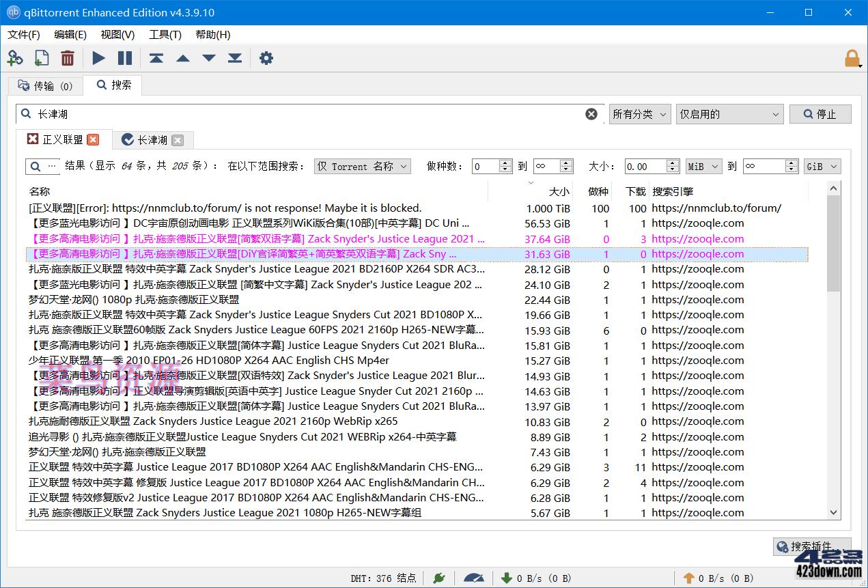Click the resume torrent play icon
This screenshot has width=868, height=588.
click(98, 58)
